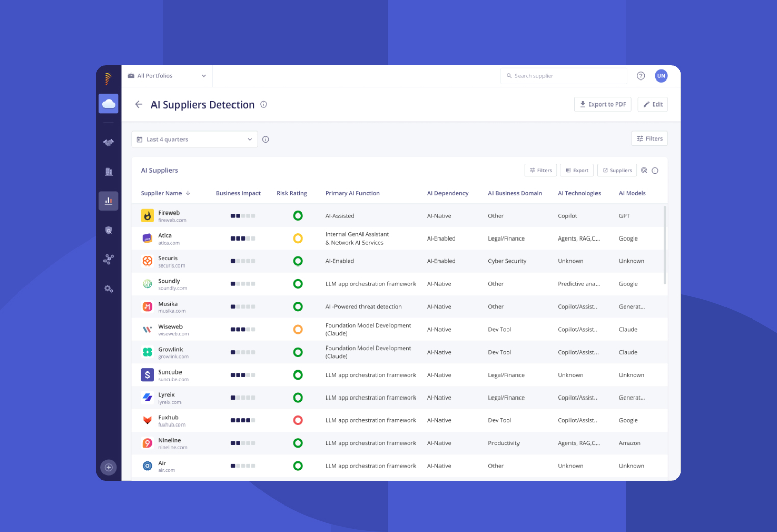Image resolution: width=777 pixels, height=532 pixels.
Task: Click the Search supplier input field
Action: pos(563,75)
